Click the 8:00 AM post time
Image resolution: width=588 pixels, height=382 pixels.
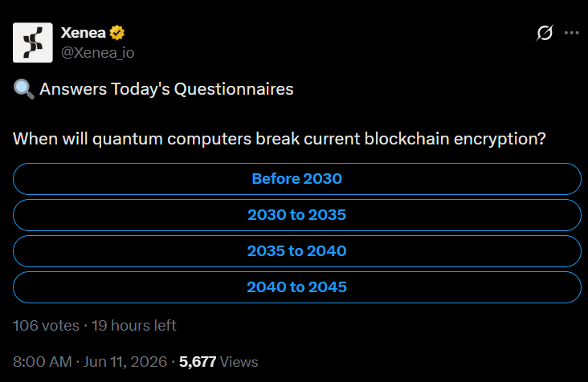click(x=43, y=362)
